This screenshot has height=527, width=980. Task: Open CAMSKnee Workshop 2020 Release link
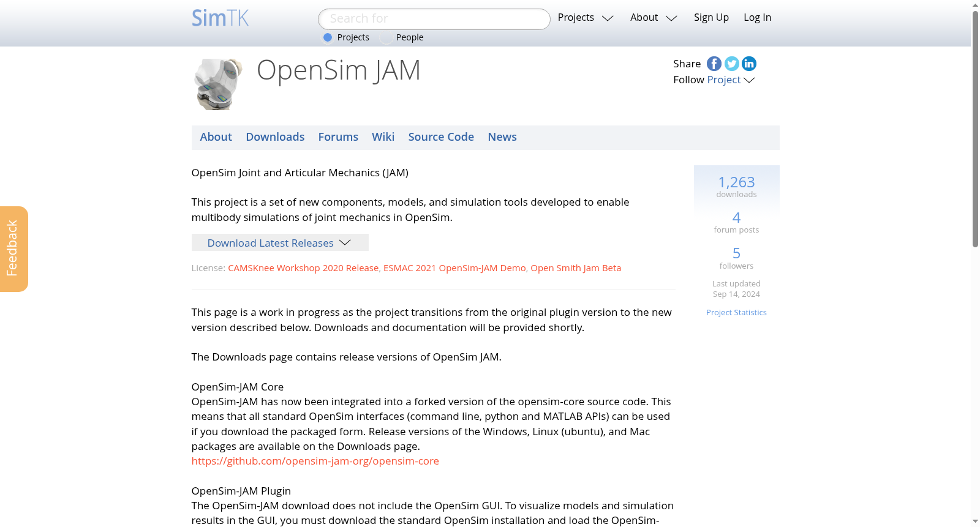(303, 268)
